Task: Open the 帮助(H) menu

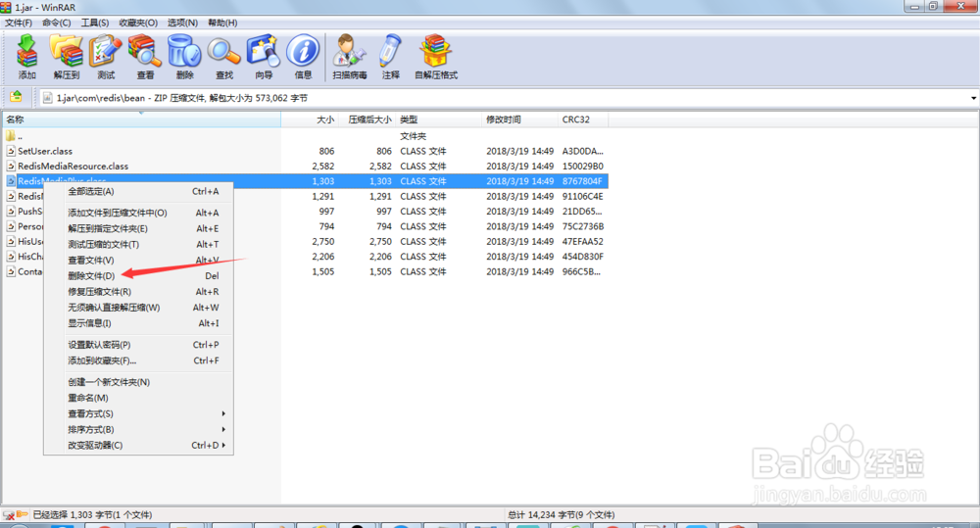Action: tap(222, 23)
